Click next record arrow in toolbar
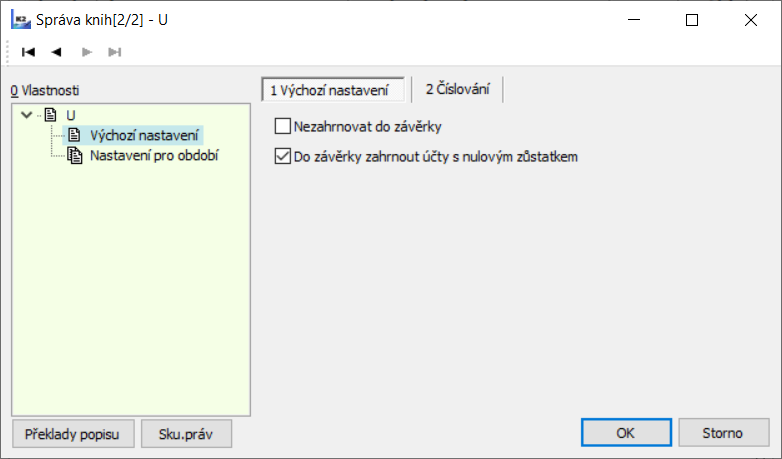 pos(86,52)
